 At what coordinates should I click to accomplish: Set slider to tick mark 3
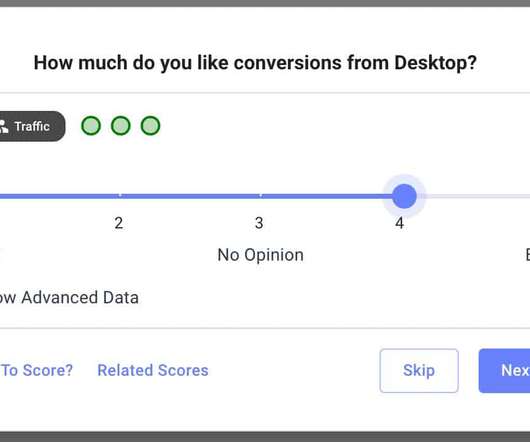pos(260,195)
